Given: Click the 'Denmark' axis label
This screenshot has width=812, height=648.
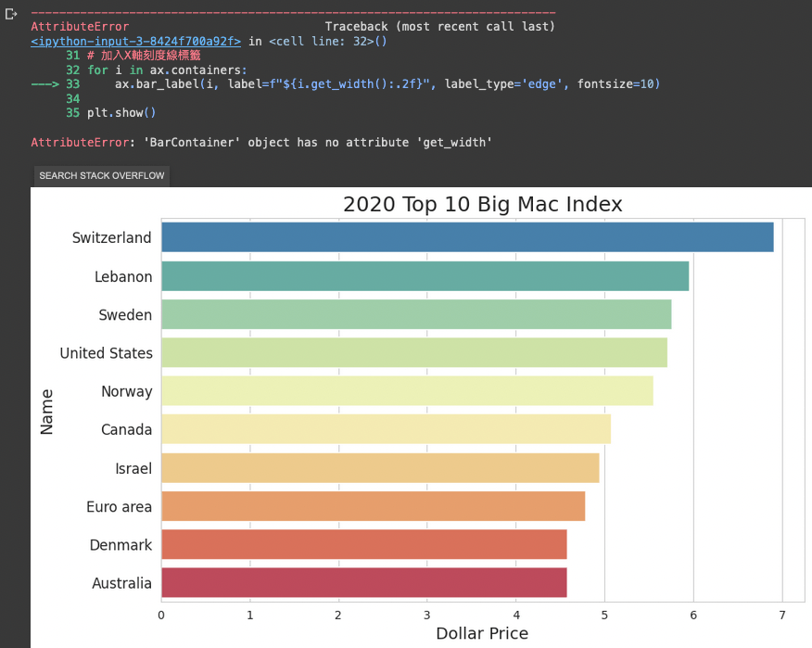Looking at the screenshot, I should (121, 545).
